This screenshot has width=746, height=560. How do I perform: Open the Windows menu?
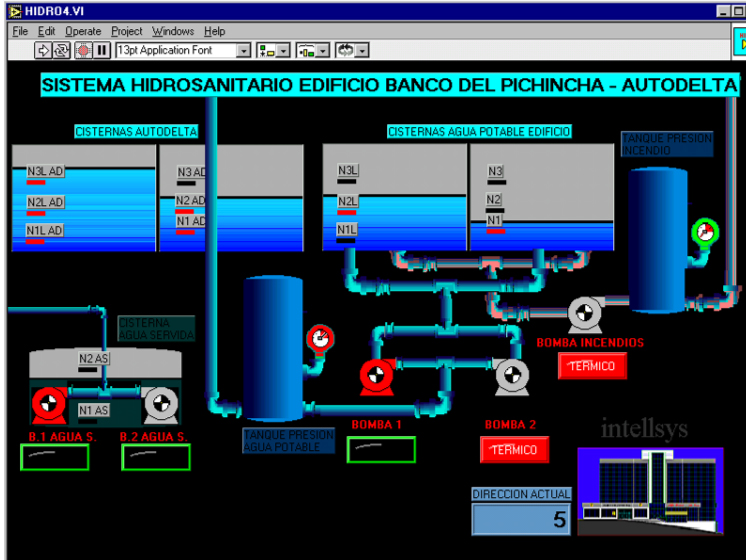(x=173, y=31)
